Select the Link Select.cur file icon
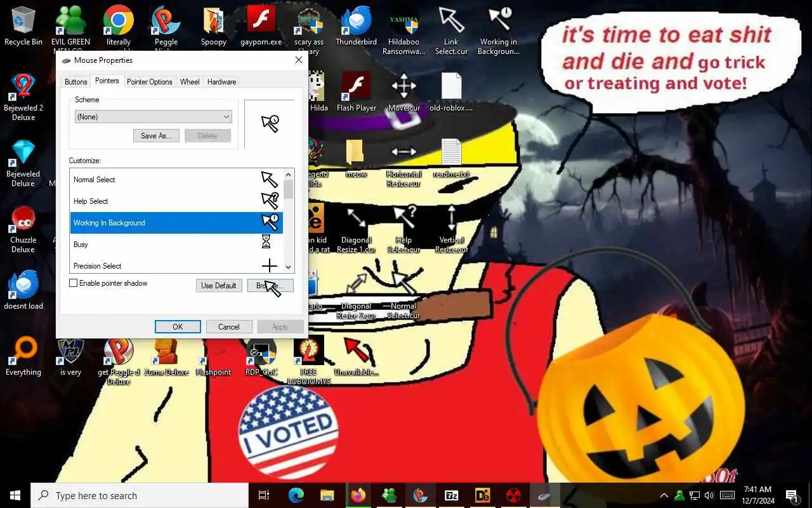 point(451,30)
